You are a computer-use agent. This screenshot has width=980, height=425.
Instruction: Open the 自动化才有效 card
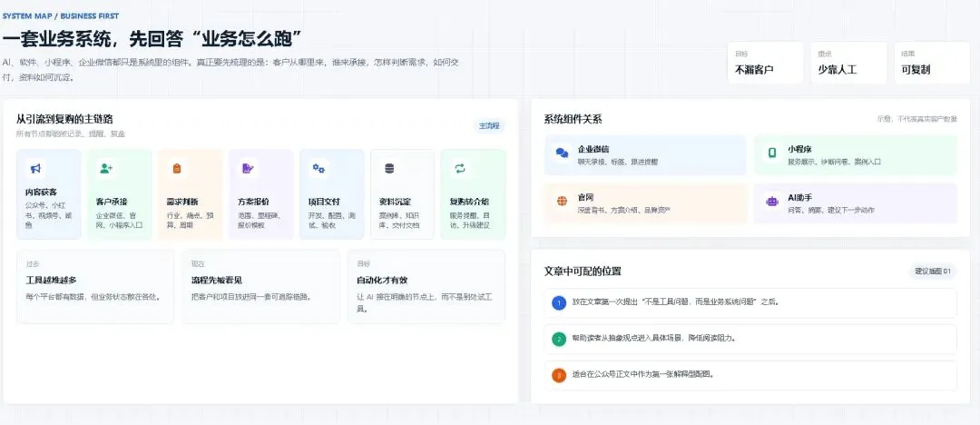426,287
